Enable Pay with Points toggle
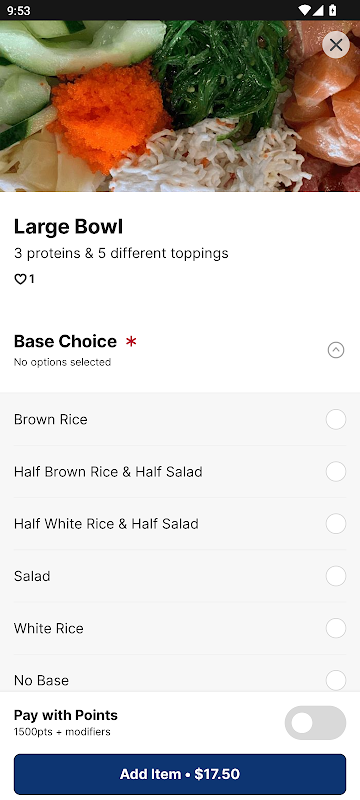 click(315, 722)
